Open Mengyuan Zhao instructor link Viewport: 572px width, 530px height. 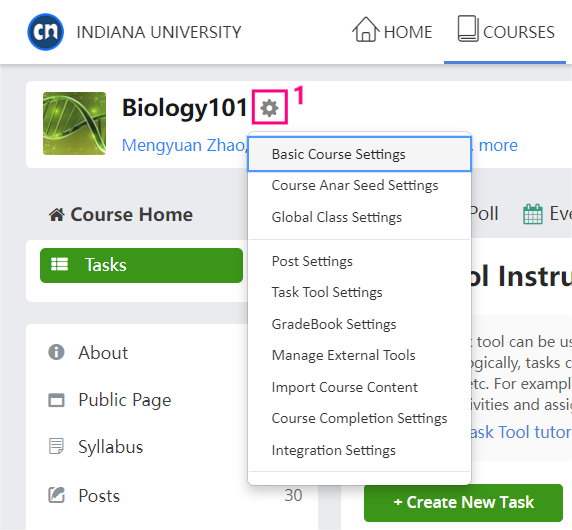point(185,145)
